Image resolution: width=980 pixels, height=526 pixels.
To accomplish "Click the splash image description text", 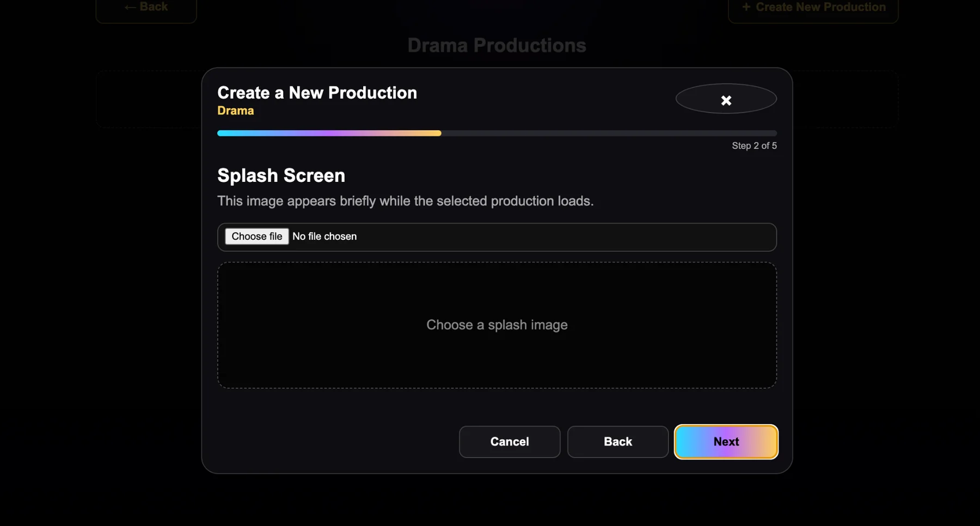I will (x=405, y=201).
